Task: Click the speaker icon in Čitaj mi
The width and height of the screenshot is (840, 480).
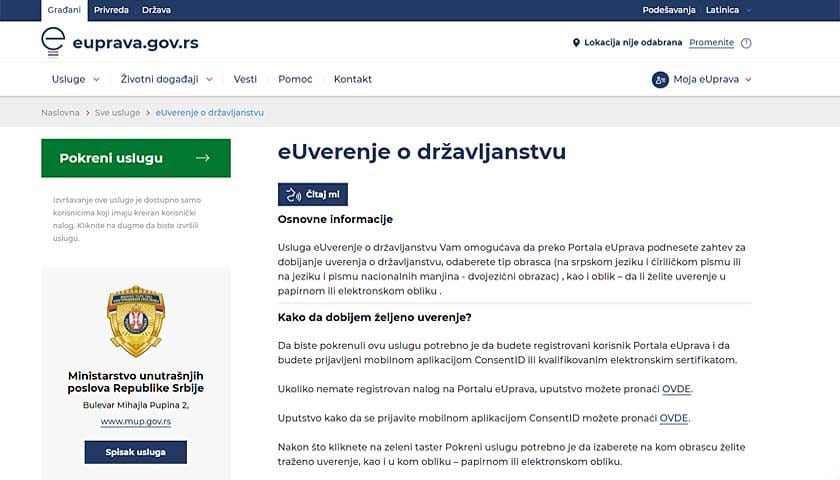Action: coord(293,194)
